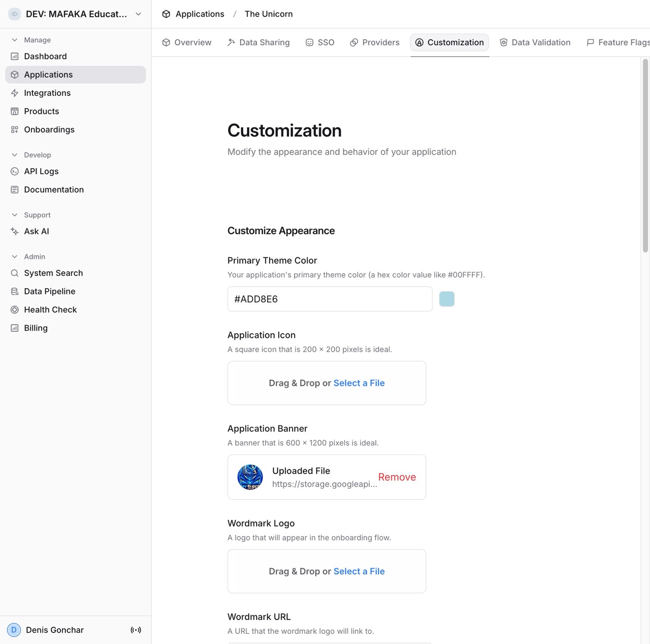The height and width of the screenshot is (644, 650).
Task: Click the System Search magnifier icon
Action: (14, 273)
